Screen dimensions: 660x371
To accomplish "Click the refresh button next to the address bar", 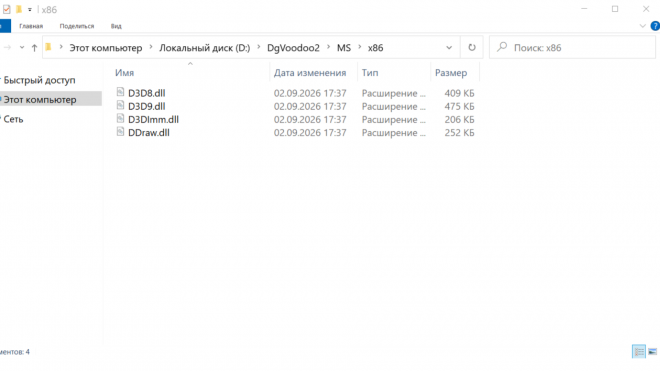I will (x=472, y=48).
